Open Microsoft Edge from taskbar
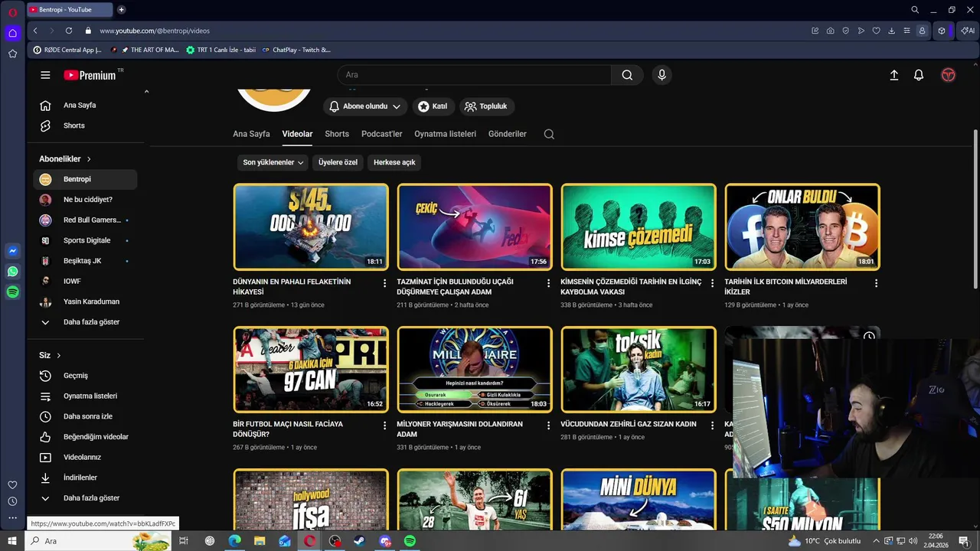The image size is (980, 551). click(x=234, y=541)
